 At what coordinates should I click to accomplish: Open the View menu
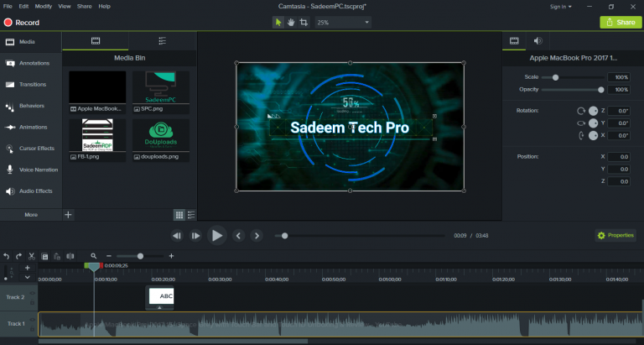click(65, 7)
